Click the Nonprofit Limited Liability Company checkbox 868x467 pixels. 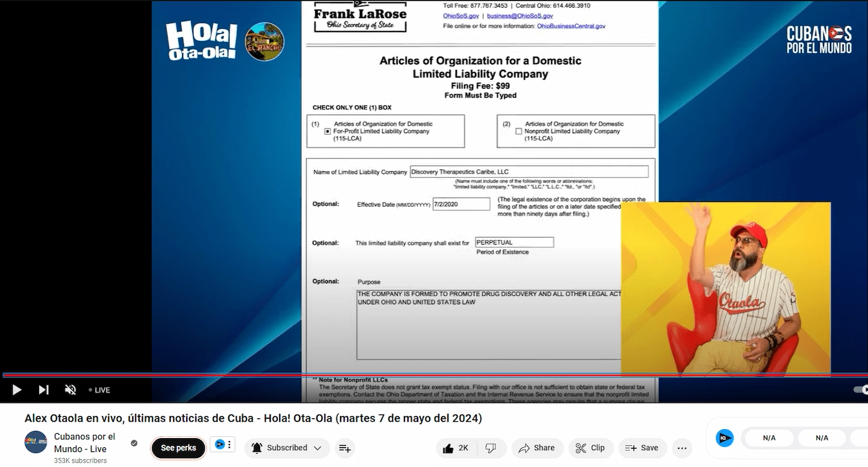coord(518,131)
